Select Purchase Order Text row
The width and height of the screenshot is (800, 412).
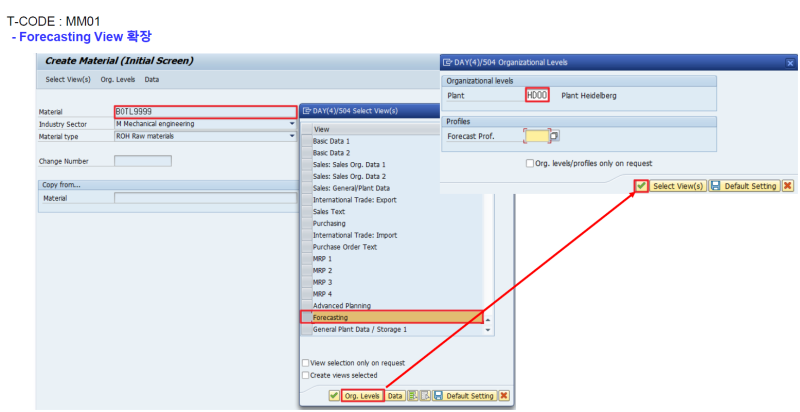(391, 247)
